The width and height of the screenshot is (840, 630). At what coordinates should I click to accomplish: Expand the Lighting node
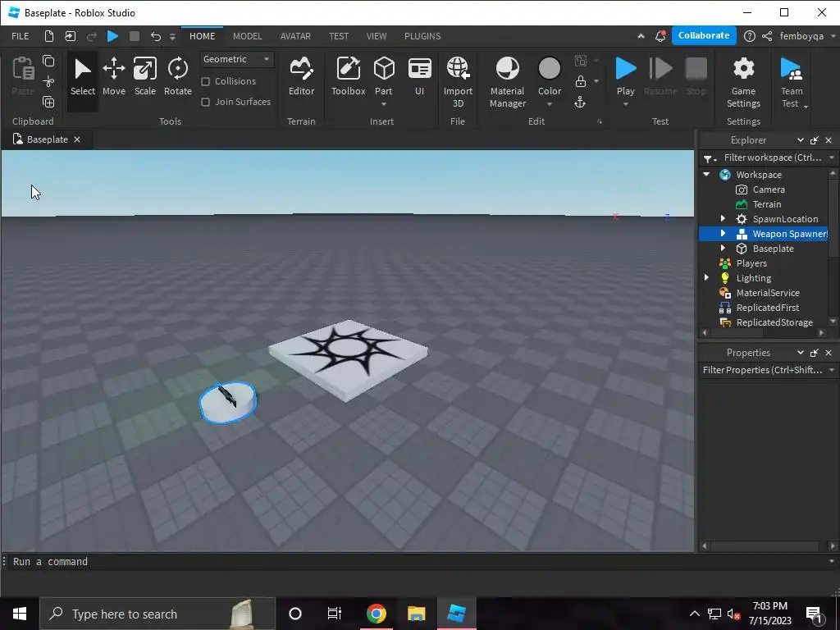point(706,277)
